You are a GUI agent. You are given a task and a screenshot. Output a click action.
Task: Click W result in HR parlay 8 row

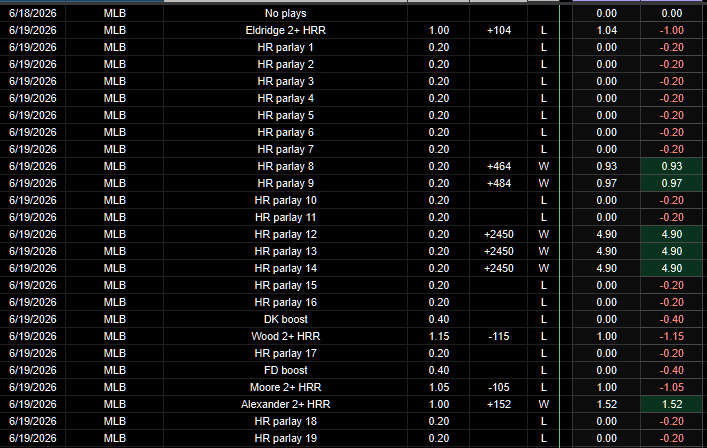(x=543, y=166)
